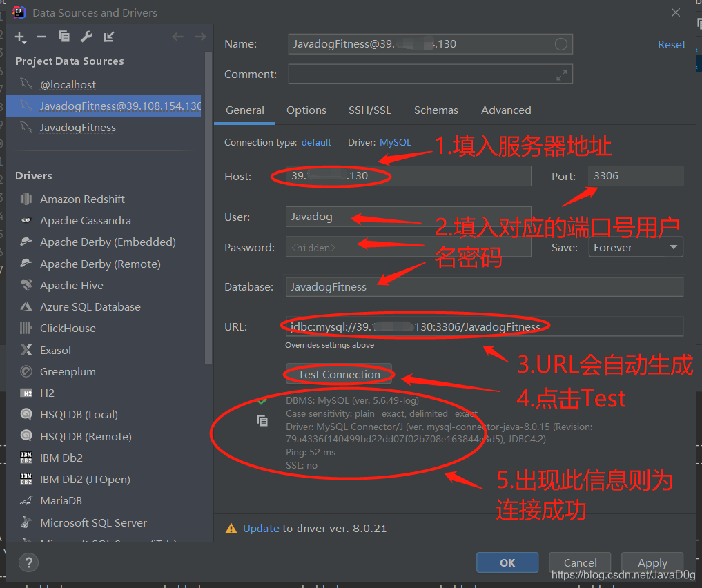This screenshot has width=702, height=588.
Task: Copy test connection result to clipboard
Action: coord(262,420)
